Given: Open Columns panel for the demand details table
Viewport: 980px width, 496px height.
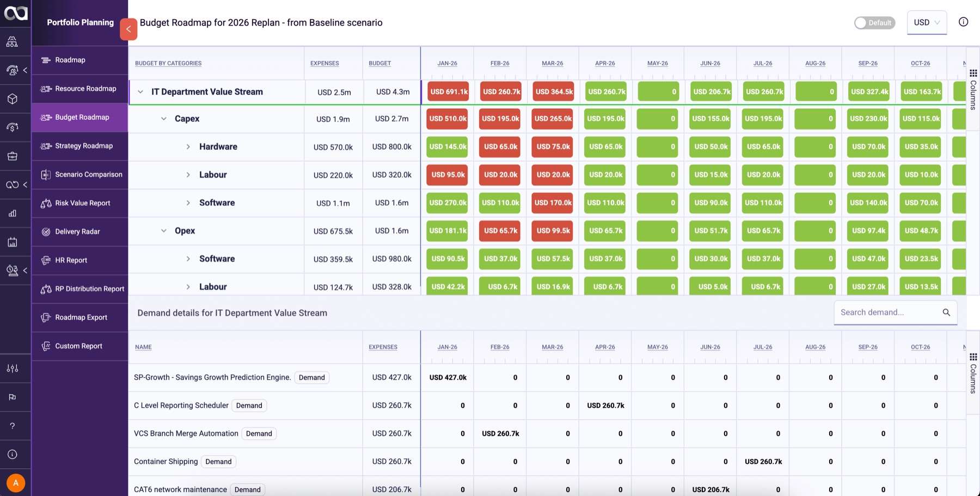Looking at the screenshot, I should click(x=973, y=373).
